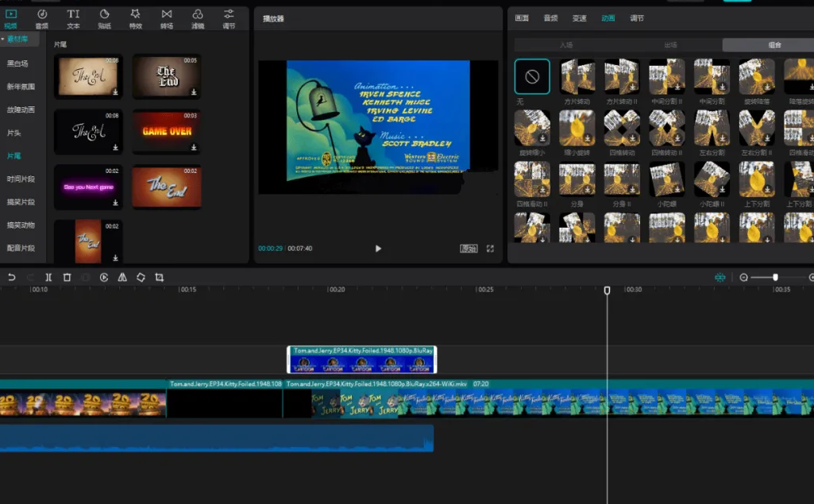
Task: Select the 组合 animation sub-tab
Action: [x=774, y=45]
